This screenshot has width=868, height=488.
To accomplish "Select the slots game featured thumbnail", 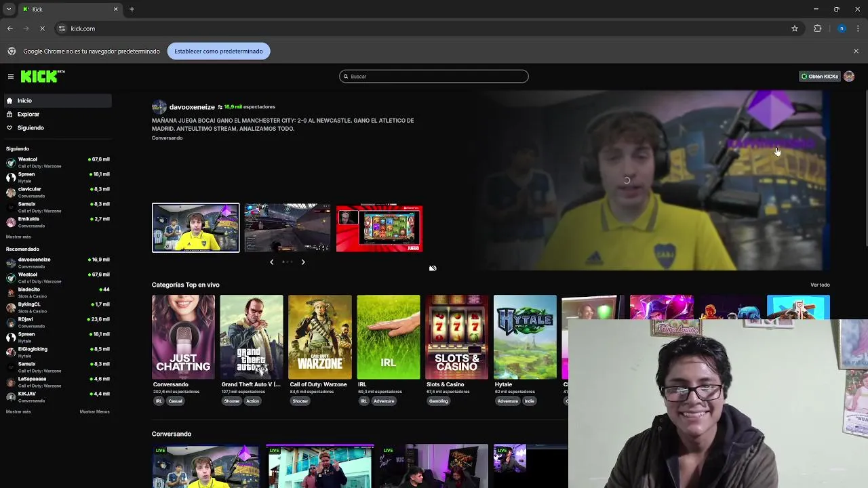I will pos(379,228).
